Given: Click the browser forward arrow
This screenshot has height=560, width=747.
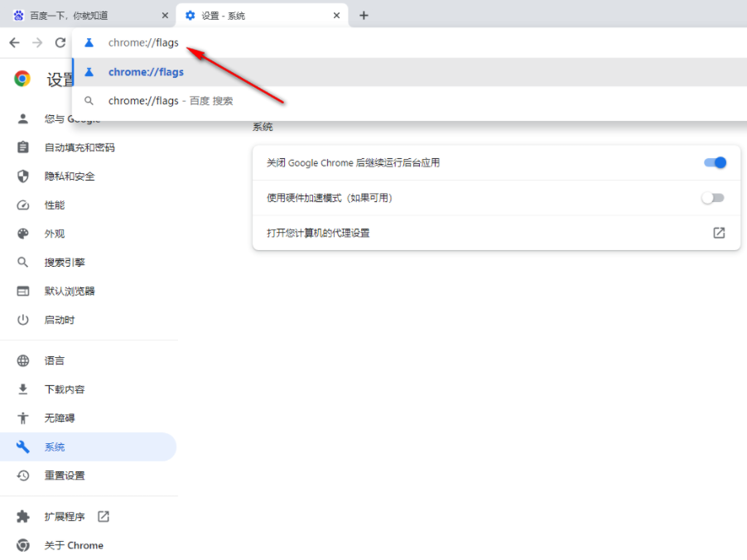Looking at the screenshot, I should click(x=37, y=43).
